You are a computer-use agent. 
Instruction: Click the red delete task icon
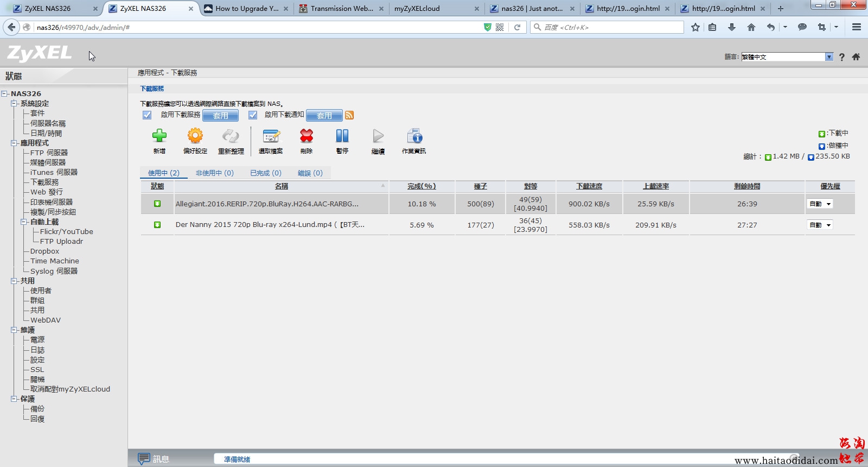tap(307, 136)
